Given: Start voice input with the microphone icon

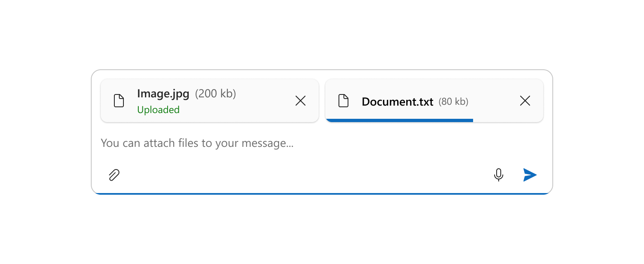Looking at the screenshot, I should click(499, 175).
